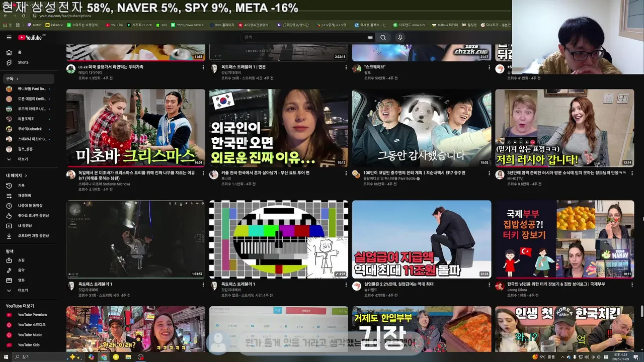Open options for 커플 천국 한국에서 video
This screenshot has width=644, height=362.
(346, 173)
